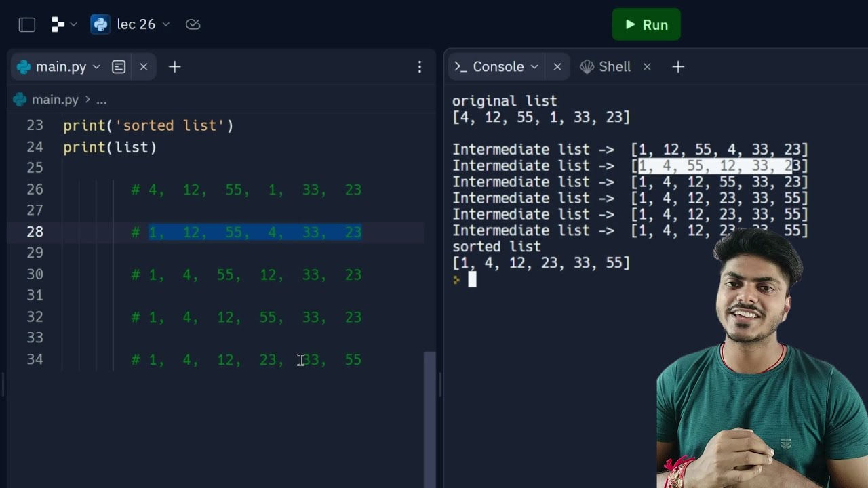Close the Console tab
This screenshot has height=488, width=868.
pos(557,66)
